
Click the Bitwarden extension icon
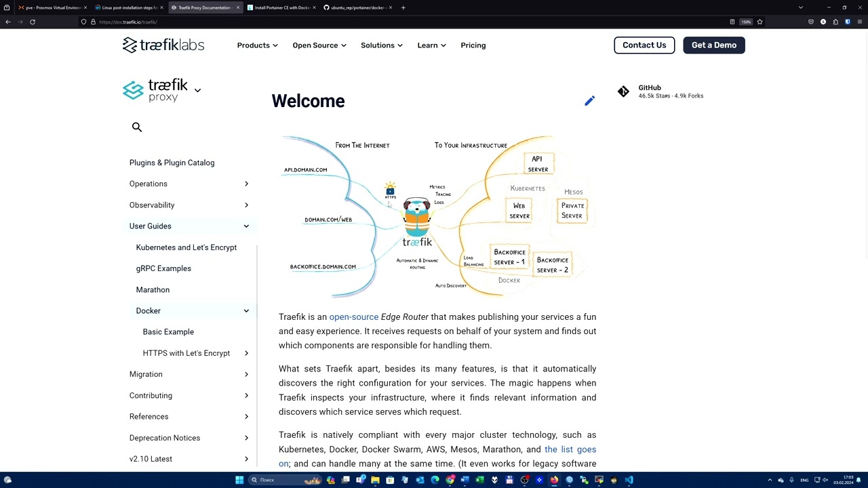coord(848,22)
